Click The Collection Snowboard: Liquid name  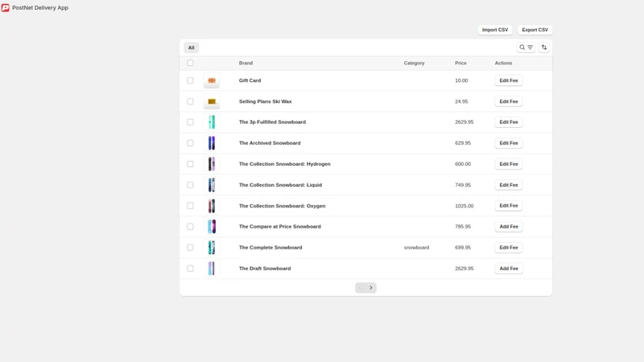[x=280, y=185]
